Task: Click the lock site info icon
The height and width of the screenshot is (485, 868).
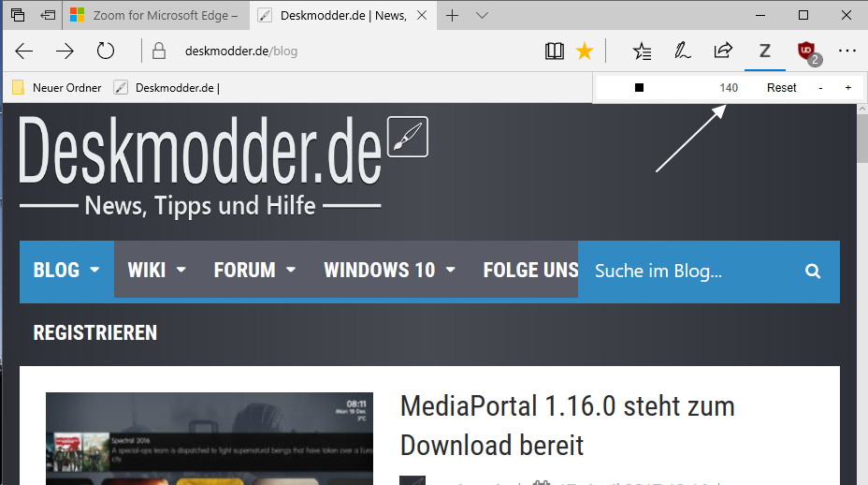Action: [x=159, y=51]
